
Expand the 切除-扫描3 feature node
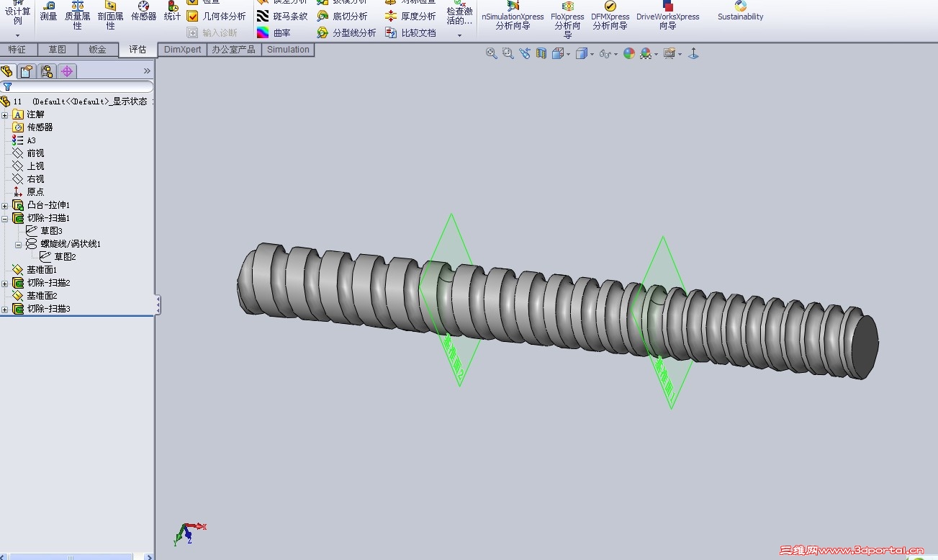pos(5,309)
